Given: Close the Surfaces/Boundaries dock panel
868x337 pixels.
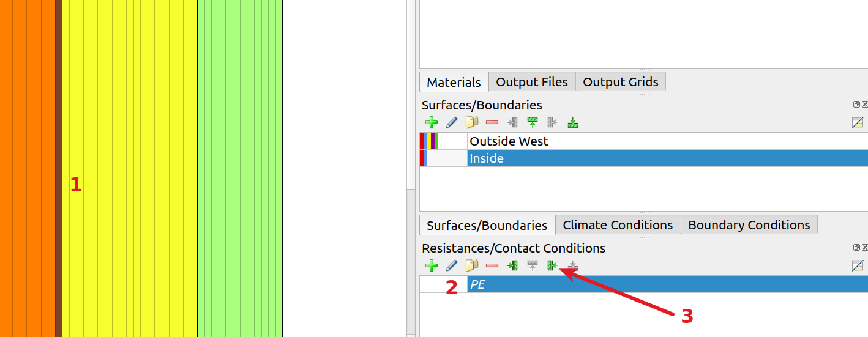Looking at the screenshot, I should 864,105.
